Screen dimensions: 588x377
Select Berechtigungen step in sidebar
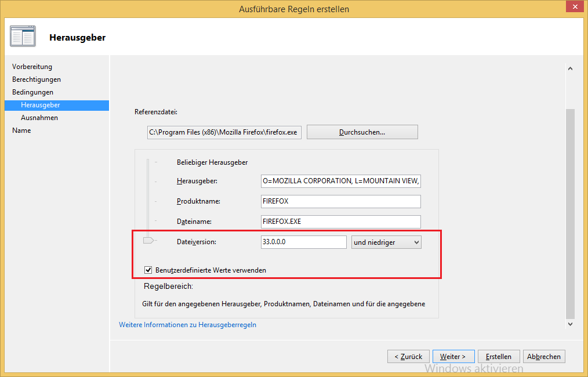[x=37, y=79]
